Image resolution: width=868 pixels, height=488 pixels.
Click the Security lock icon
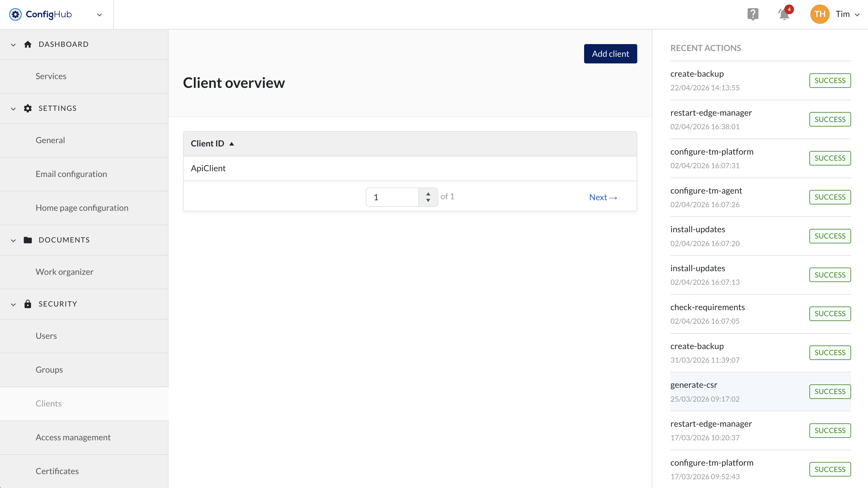(27, 304)
